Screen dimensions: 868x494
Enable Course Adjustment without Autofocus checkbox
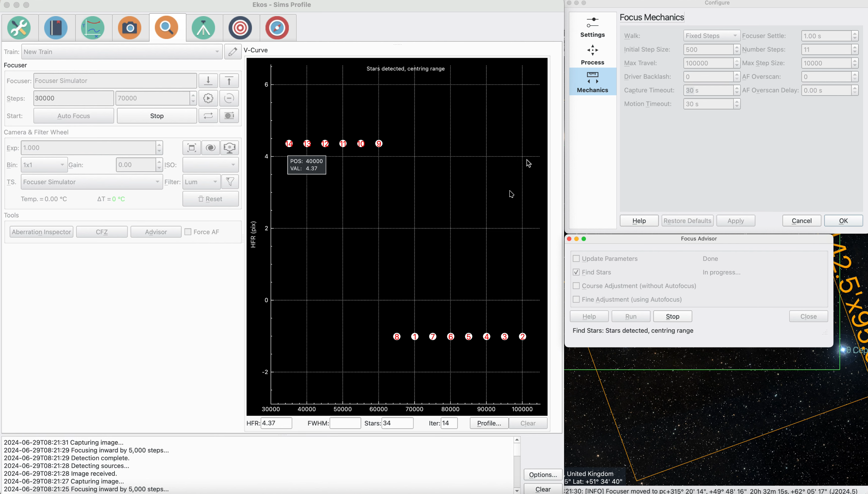pyautogui.click(x=576, y=285)
